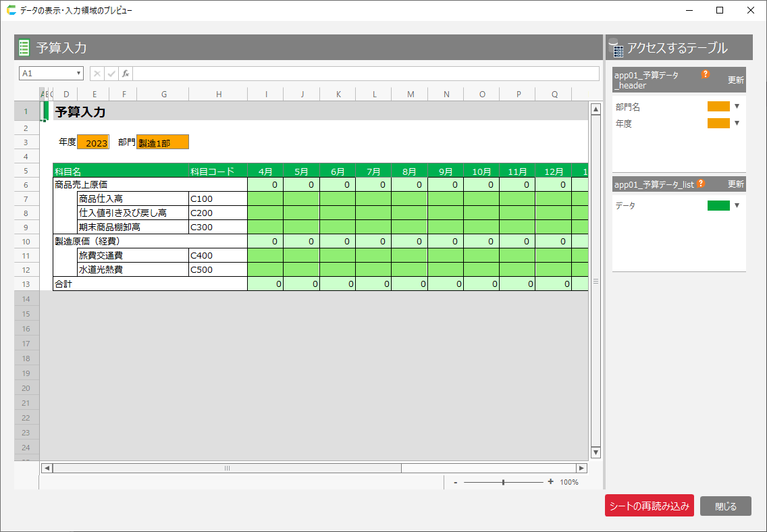The width and height of the screenshot is (767, 532).
Task: Click the zoom slider handle
Action: pos(503,482)
